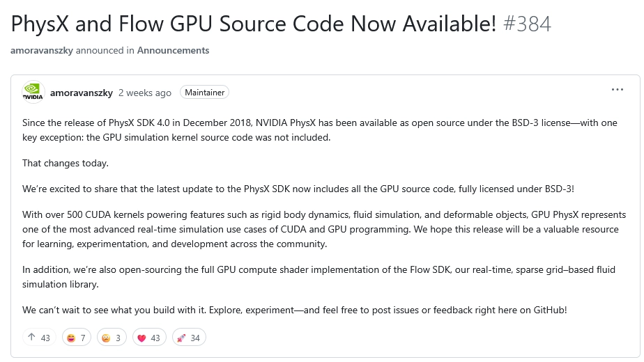Click the paragraph starting 'In addition, we're also open-sourcing'

tap(319, 276)
